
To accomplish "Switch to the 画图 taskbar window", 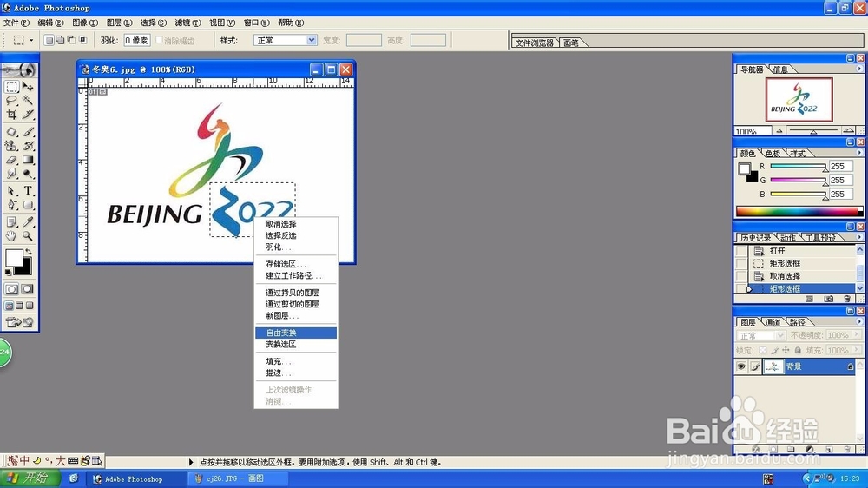I will [x=238, y=478].
